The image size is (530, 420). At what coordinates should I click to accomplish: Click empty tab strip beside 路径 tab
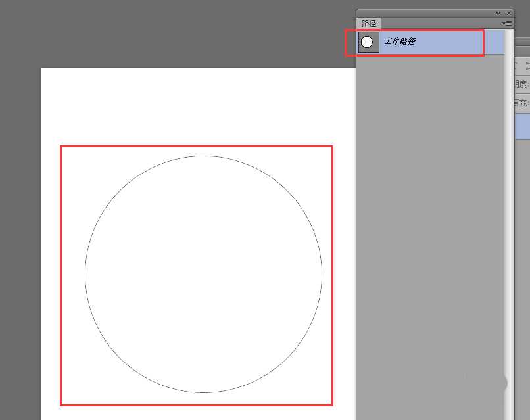coord(434,23)
